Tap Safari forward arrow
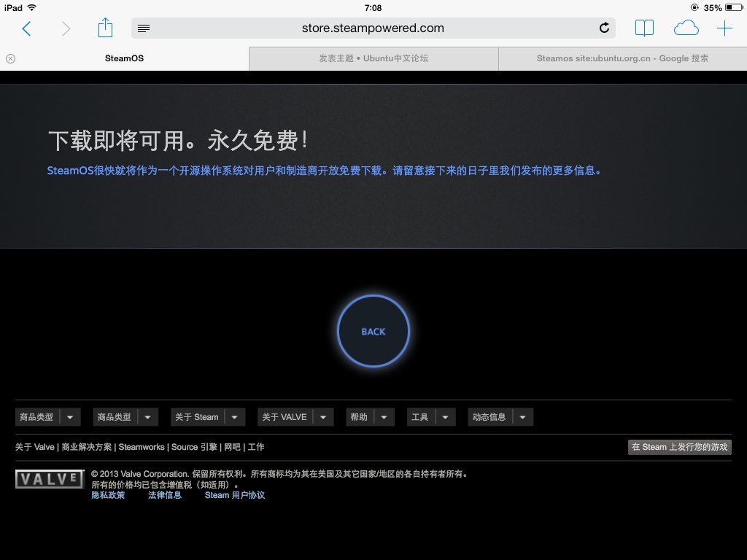The image size is (747, 560). pos(66,28)
